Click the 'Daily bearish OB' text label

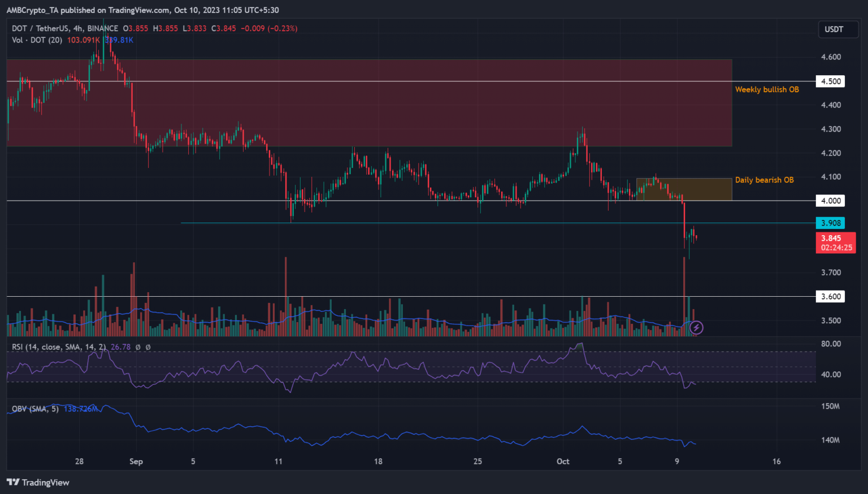(x=764, y=180)
